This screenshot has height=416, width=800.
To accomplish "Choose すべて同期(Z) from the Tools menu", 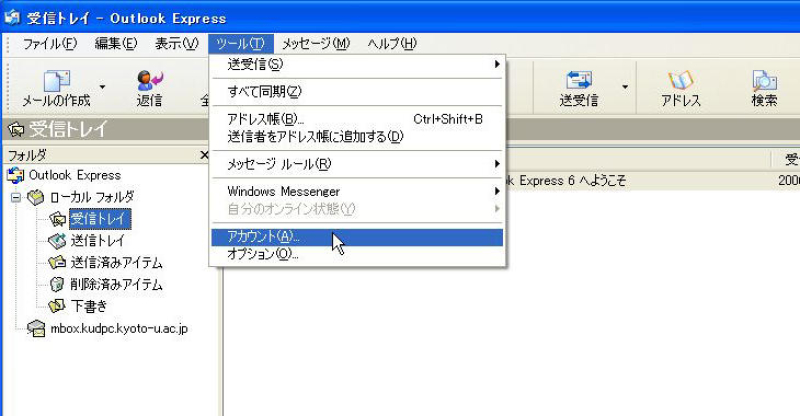I will pyautogui.click(x=357, y=92).
